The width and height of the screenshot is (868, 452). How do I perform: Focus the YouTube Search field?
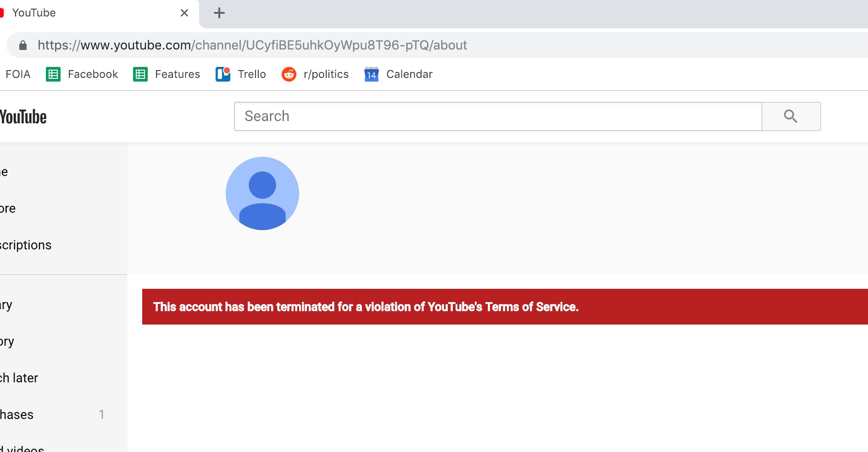(498, 116)
